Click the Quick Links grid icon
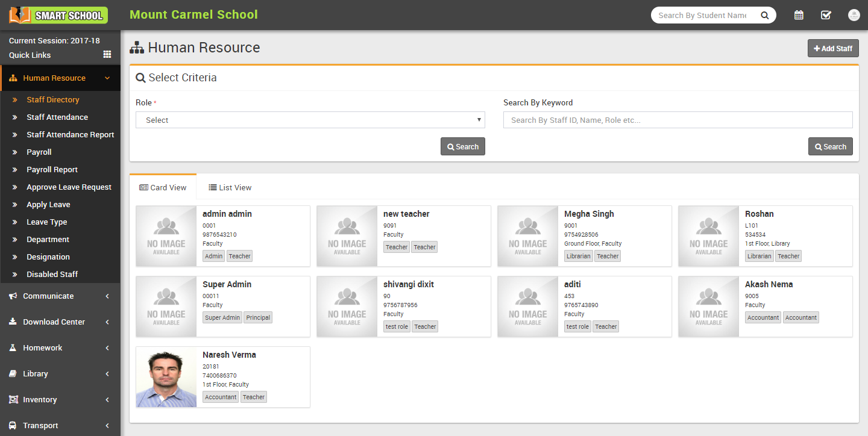The image size is (868, 436). point(107,54)
